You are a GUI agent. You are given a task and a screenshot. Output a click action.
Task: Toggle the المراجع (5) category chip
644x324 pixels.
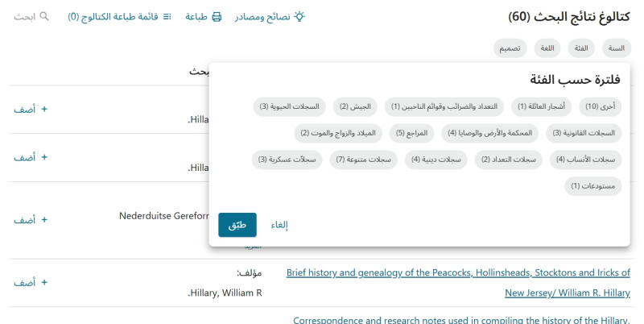pyautogui.click(x=411, y=133)
